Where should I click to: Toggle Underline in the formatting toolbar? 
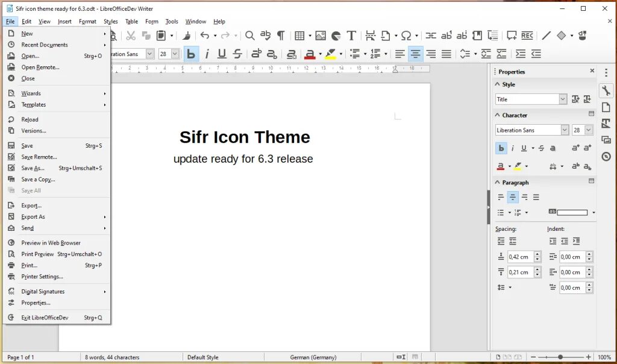click(x=222, y=54)
